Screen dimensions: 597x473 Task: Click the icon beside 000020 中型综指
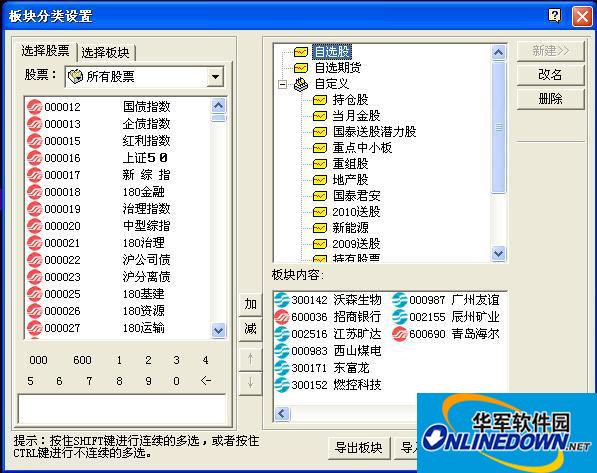tap(35, 226)
